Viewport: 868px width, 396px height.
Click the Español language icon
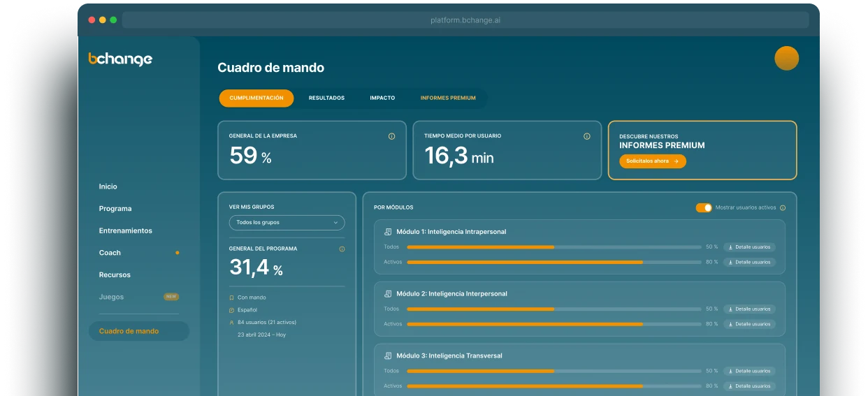(231, 310)
